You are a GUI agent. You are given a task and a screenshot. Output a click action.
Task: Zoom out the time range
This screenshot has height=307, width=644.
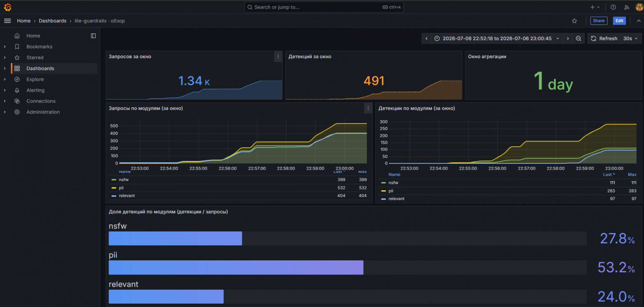[578, 38]
